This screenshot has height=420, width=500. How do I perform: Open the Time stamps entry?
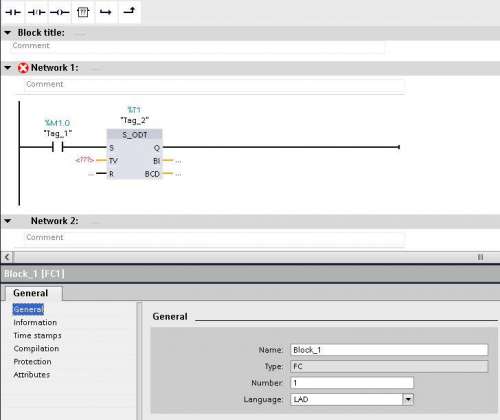37,335
